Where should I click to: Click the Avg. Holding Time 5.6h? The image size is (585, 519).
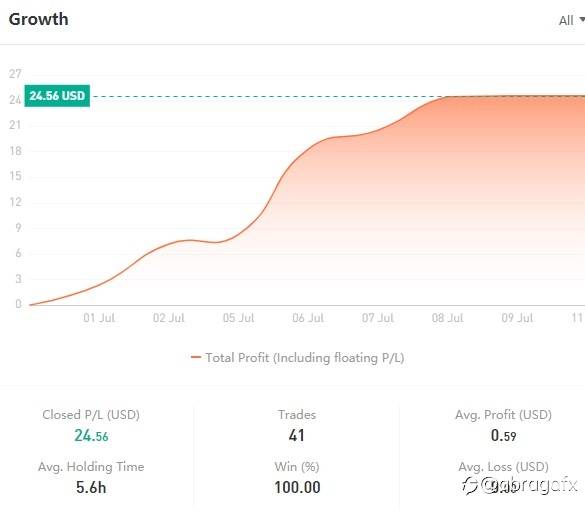(x=91, y=487)
